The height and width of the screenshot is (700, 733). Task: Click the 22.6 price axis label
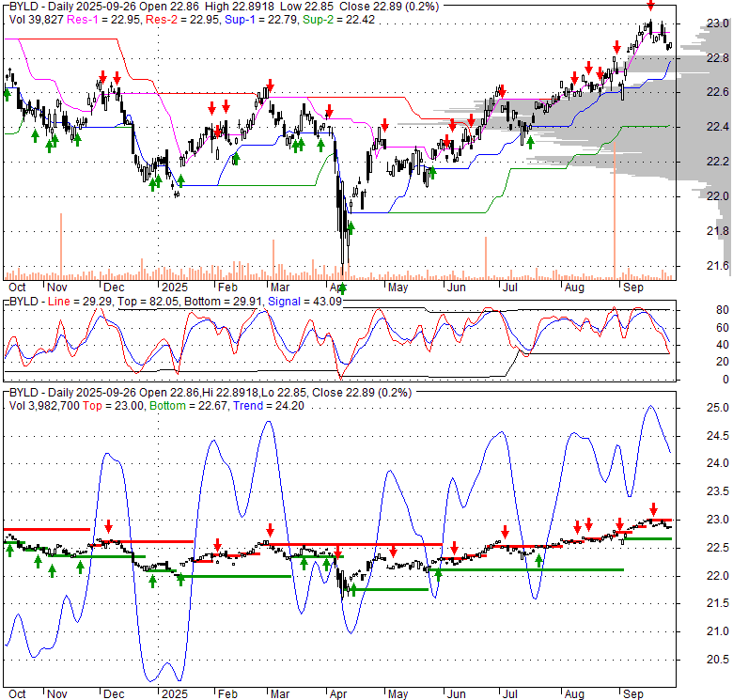[717, 92]
